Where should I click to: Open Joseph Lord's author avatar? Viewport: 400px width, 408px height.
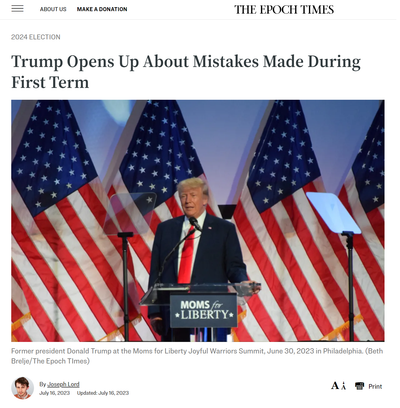[x=23, y=388]
